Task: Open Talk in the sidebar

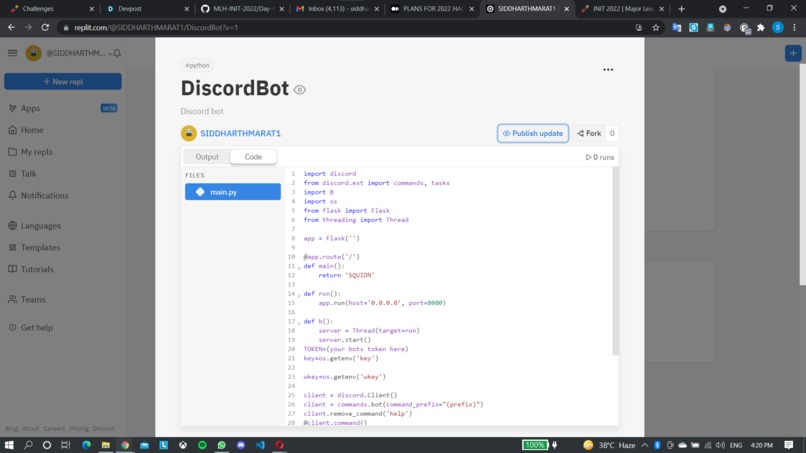Action: [28, 174]
